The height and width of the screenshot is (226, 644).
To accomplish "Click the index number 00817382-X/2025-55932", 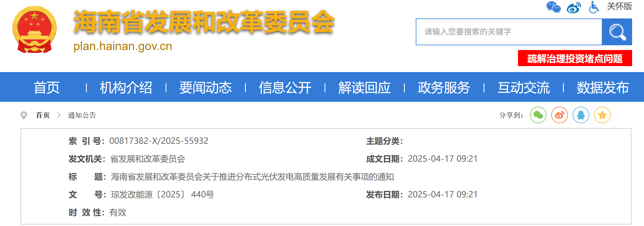I will tap(159, 141).
